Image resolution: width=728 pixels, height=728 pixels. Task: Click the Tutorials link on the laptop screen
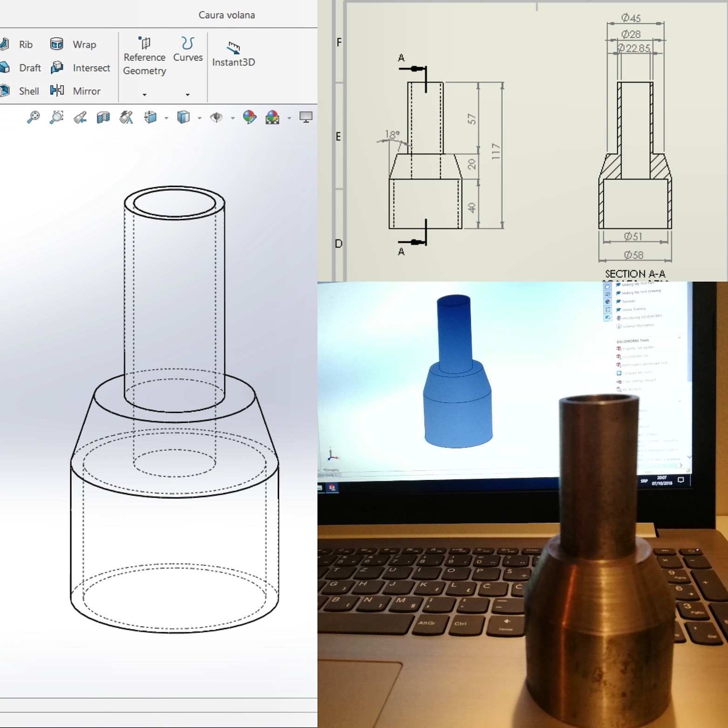tap(628, 301)
